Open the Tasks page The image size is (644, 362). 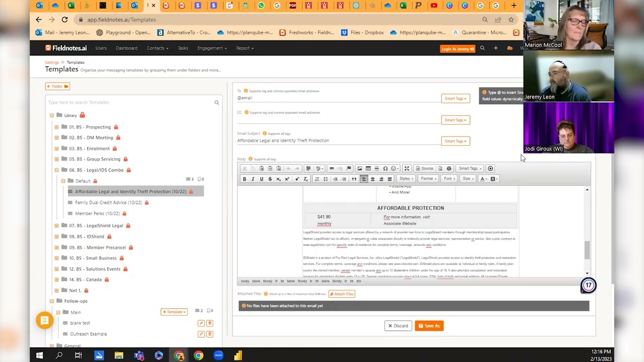click(183, 48)
